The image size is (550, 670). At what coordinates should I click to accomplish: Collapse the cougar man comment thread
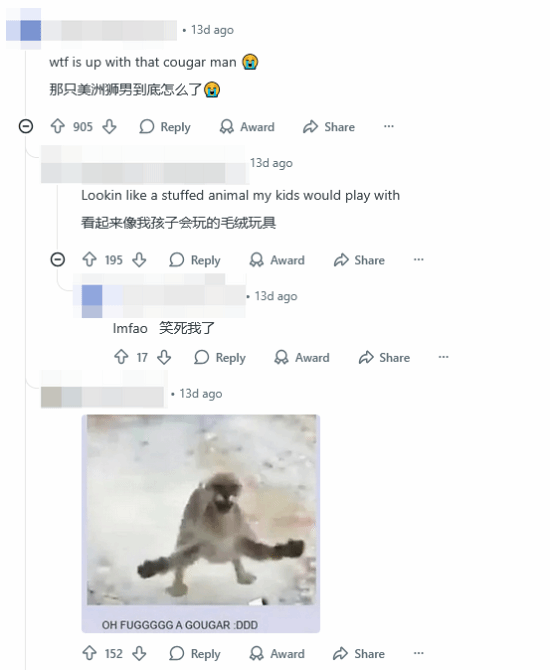coord(26,126)
